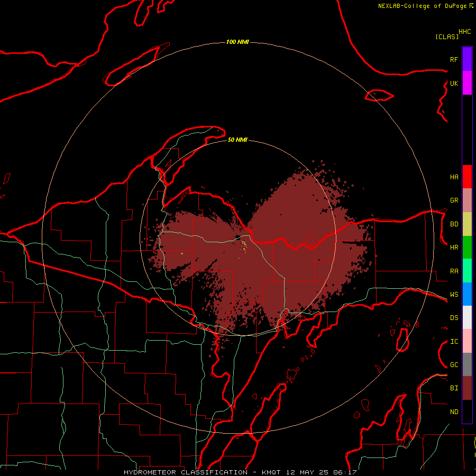
Task: Select the IC light-pink legend swatch
Action: [467, 341]
